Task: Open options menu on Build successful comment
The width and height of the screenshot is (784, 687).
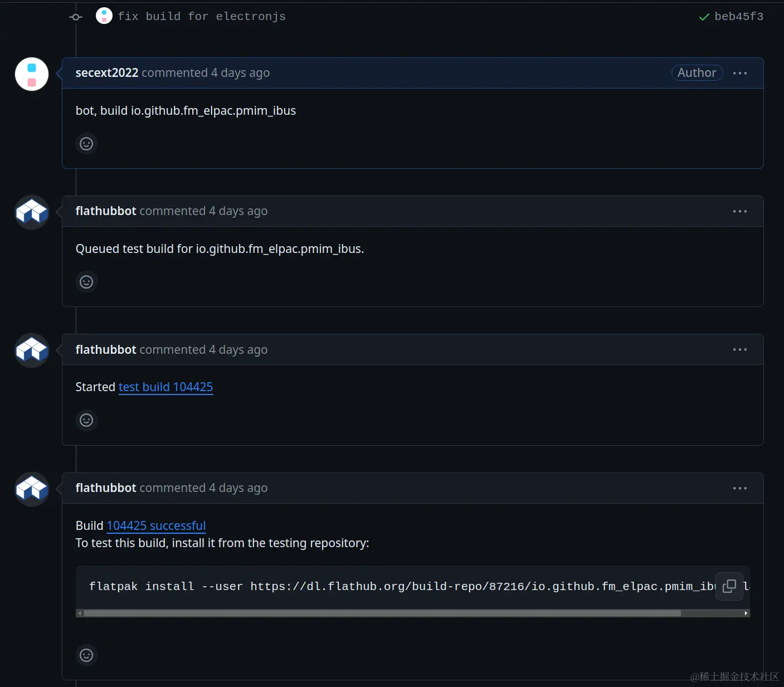Action: (x=740, y=488)
